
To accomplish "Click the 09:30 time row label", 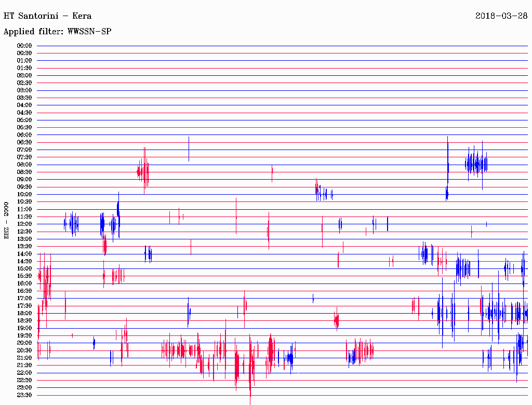I will (24, 187).
